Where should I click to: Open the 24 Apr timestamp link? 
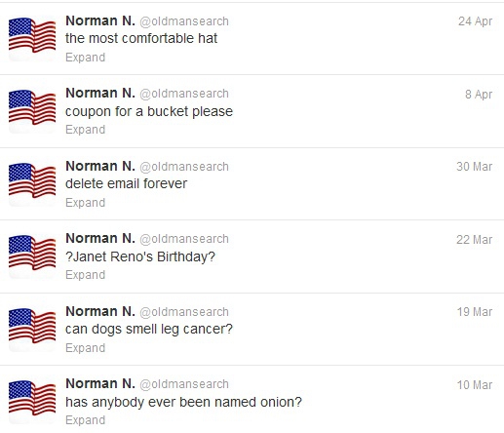click(475, 21)
